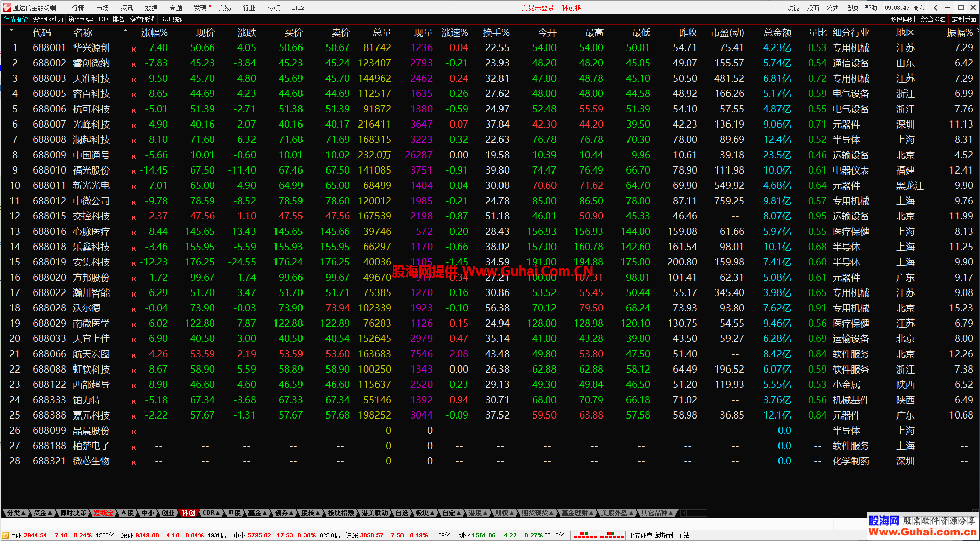Click the back arrow icon in title bar
The image size is (980, 541).
[x=935, y=7]
